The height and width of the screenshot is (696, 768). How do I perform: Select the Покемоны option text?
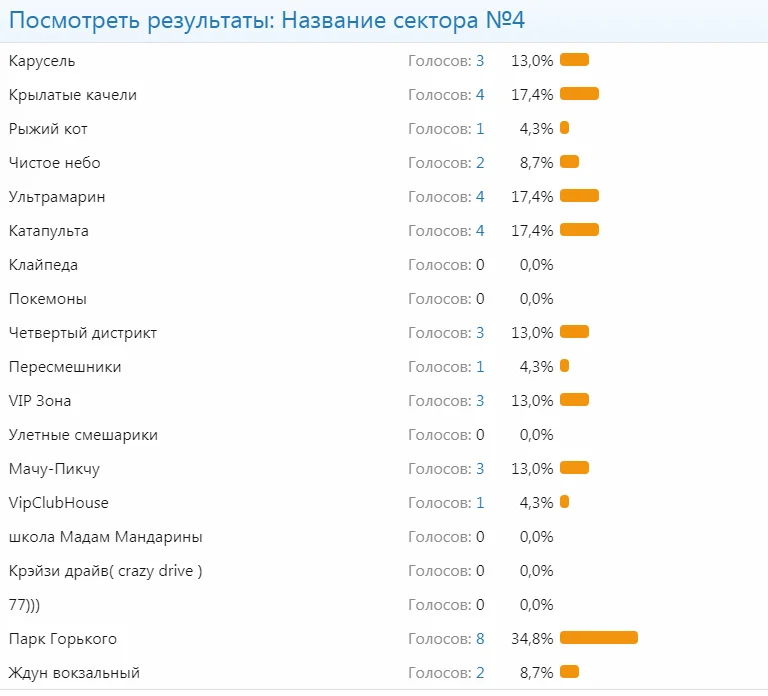tap(47, 299)
